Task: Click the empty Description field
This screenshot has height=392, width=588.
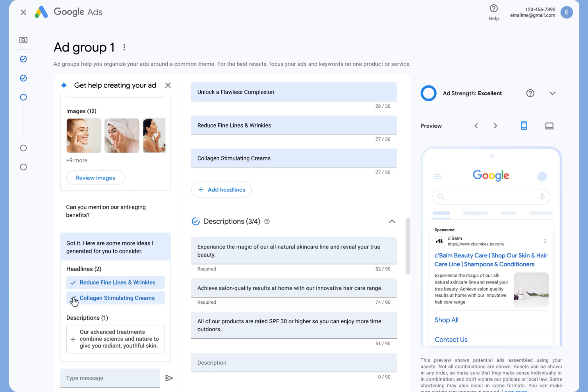Action: click(x=294, y=363)
